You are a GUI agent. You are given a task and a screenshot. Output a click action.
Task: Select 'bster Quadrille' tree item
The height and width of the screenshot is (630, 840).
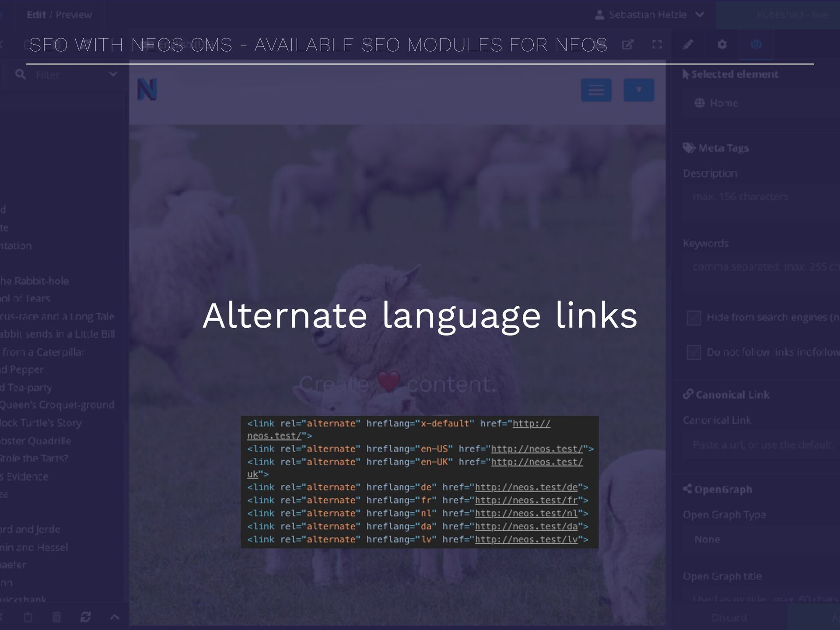pos(35,441)
